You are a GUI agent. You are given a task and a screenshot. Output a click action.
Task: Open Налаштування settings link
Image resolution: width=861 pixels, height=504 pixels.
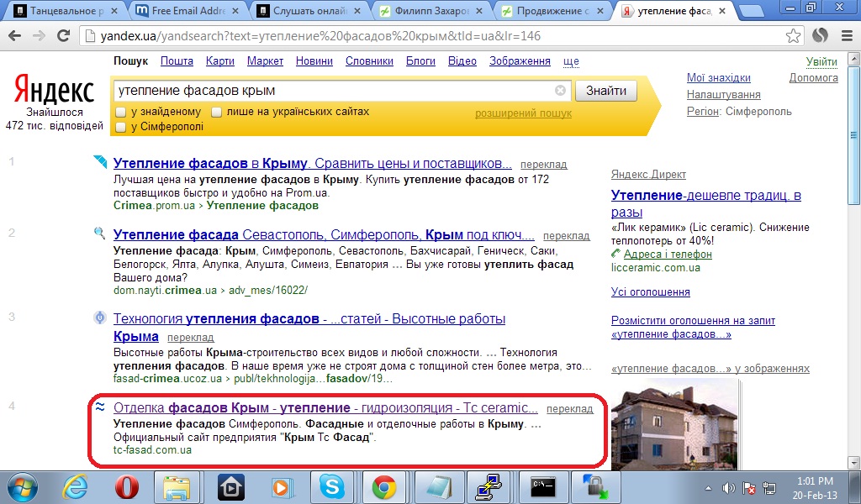(x=724, y=94)
